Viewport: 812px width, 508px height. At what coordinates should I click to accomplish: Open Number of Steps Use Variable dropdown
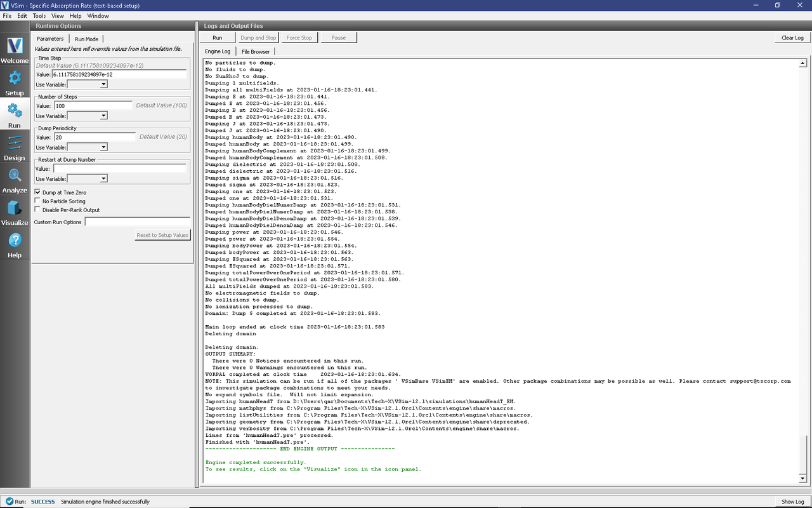(x=88, y=116)
